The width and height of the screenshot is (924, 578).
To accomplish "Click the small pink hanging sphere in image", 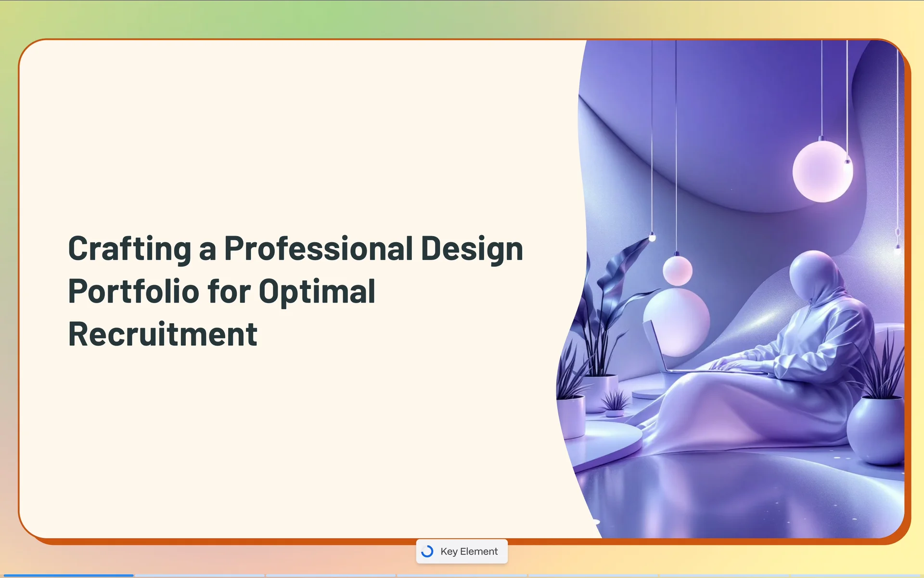I will (x=677, y=271).
